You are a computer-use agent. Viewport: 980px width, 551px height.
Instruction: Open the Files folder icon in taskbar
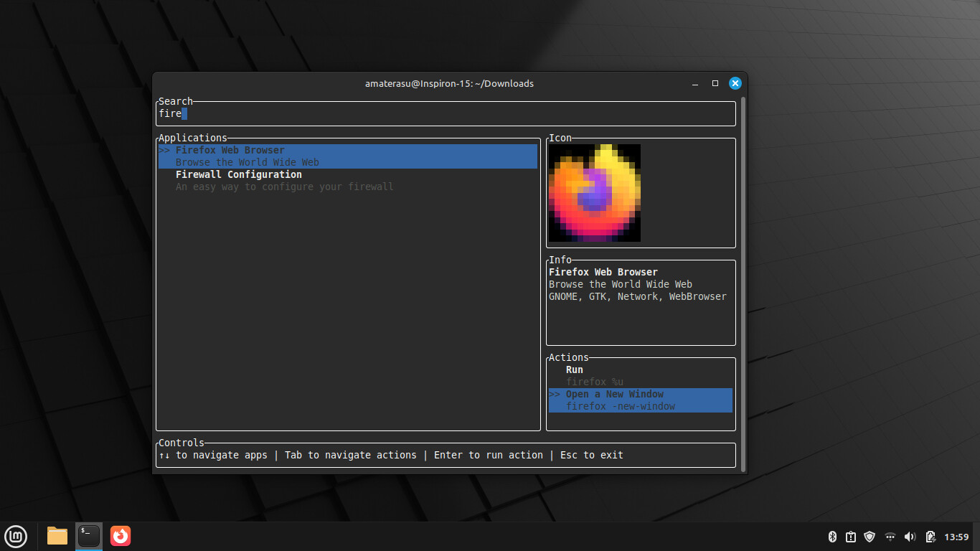57,536
